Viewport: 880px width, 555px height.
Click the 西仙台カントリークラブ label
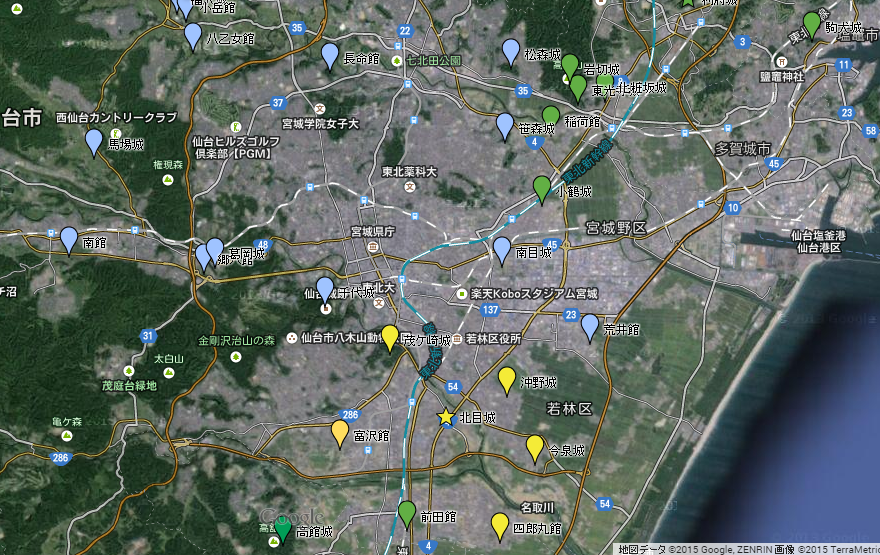117,117
